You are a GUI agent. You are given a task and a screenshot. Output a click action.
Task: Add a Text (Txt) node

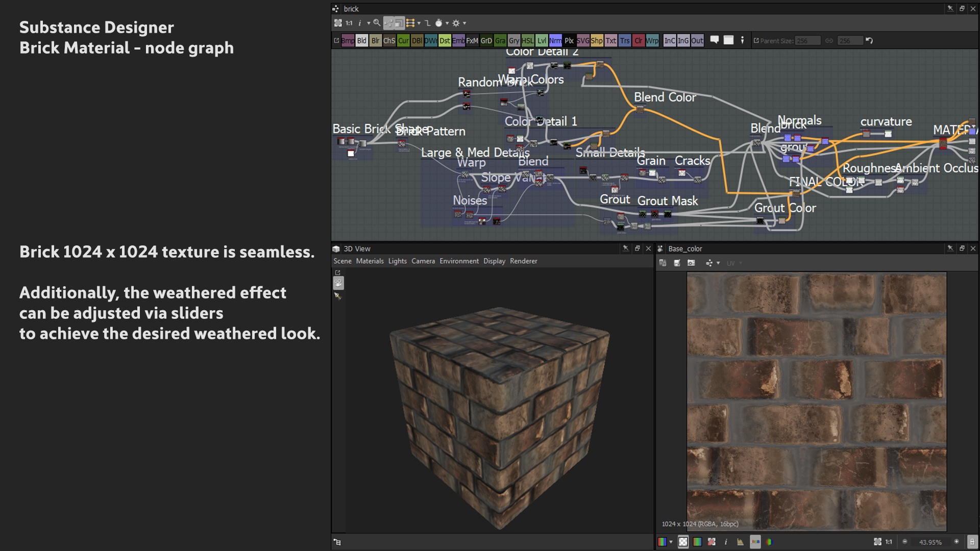click(x=611, y=41)
